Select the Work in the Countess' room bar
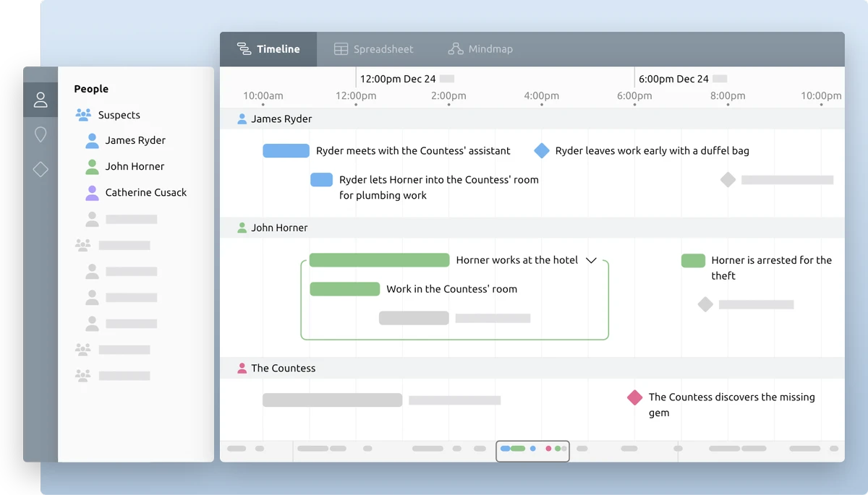 (344, 289)
